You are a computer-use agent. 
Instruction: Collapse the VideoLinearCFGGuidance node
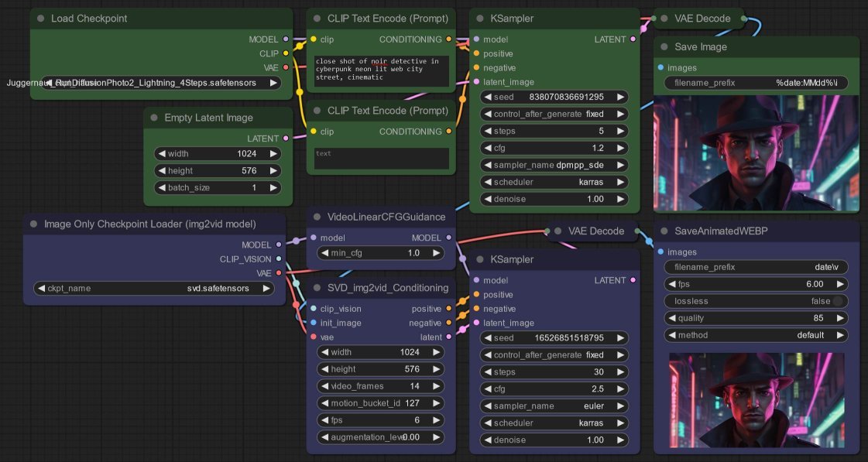click(x=317, y=217)
